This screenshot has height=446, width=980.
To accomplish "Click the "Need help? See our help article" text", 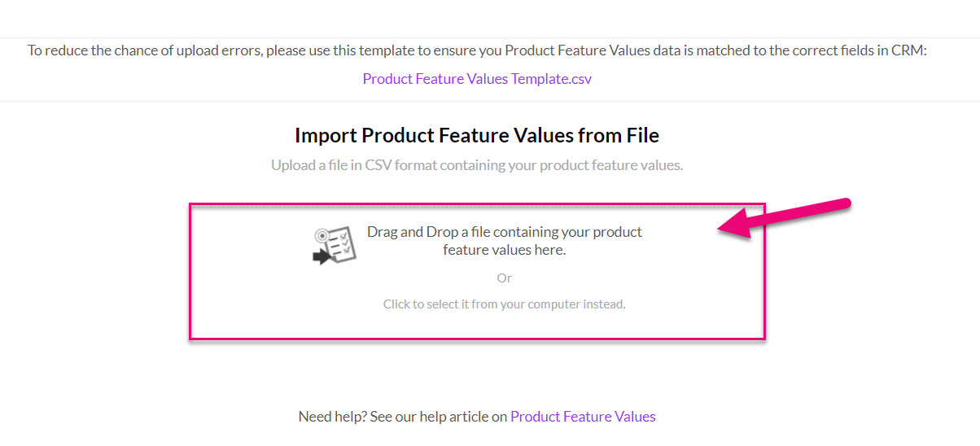I will tap(403, 417).
